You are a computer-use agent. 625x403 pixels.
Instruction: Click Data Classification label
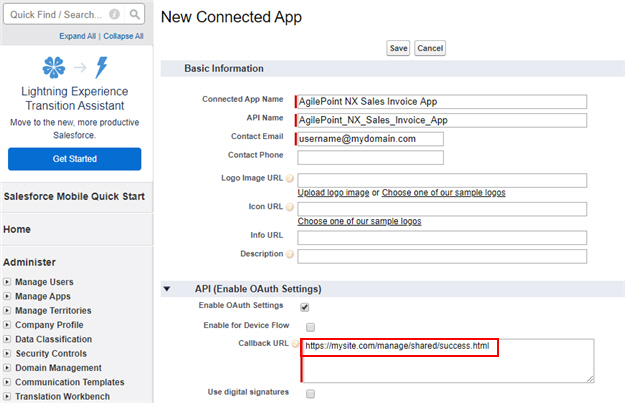pyautogui.click(x=53, y=339)
